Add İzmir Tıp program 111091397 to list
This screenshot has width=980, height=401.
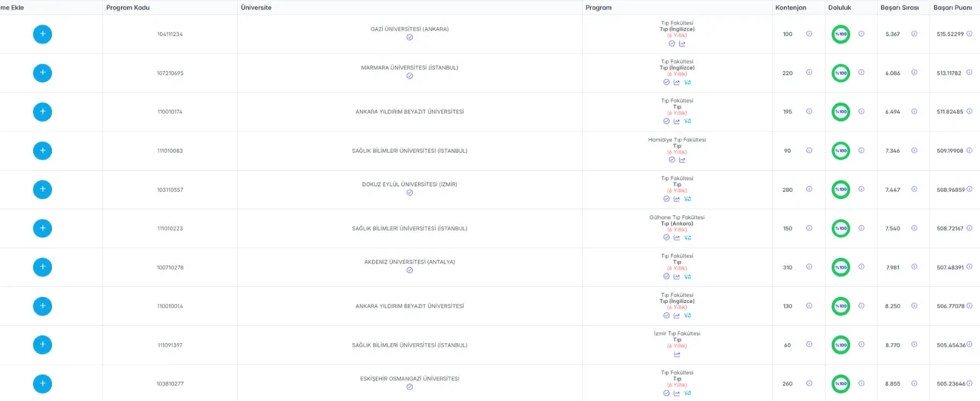pyautogui.click(x=42, y=345)
